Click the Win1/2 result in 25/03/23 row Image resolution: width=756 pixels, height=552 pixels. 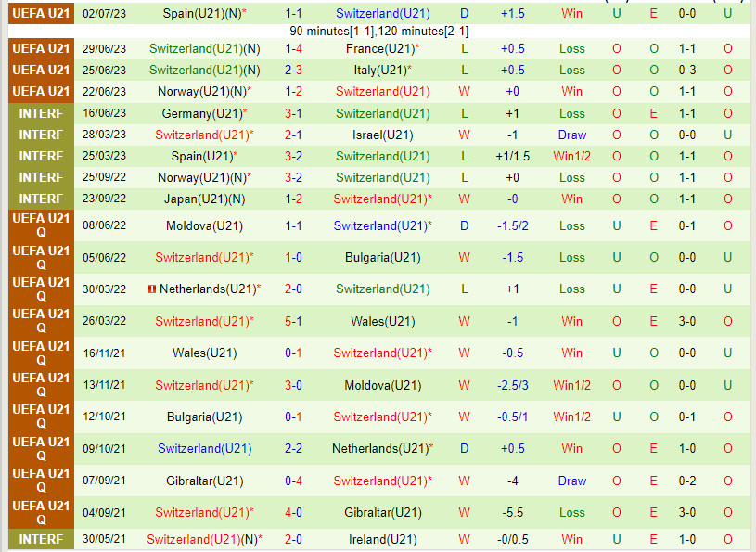tap(571, 156)
